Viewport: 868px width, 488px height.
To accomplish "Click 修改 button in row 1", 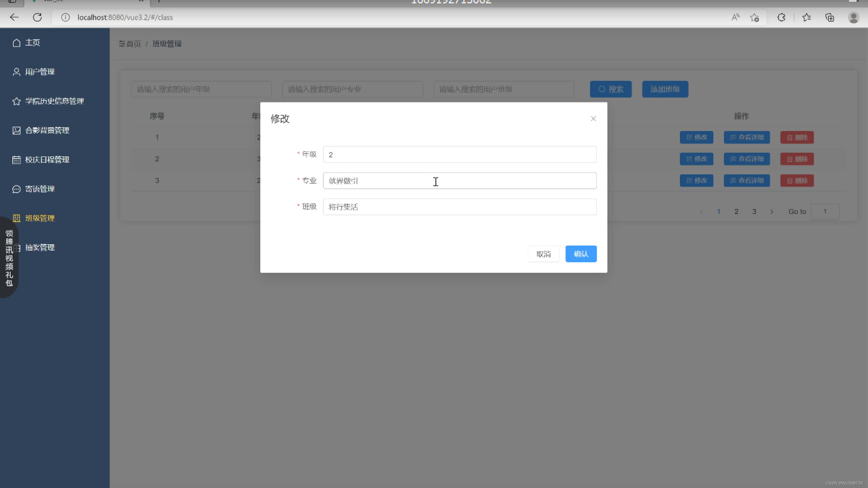I will [x=697, y=137].
